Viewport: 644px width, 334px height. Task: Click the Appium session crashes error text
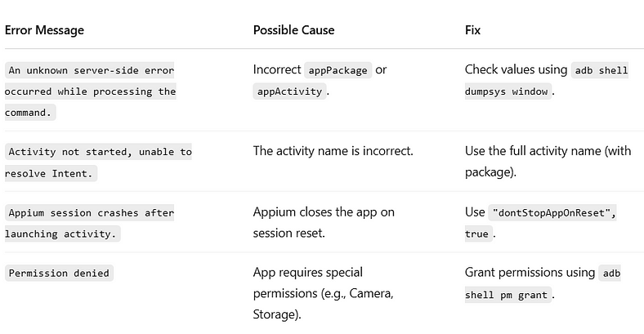point(90,223)
